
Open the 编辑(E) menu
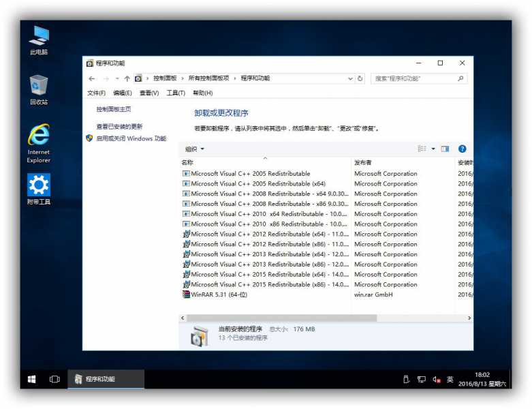click(123, 93)
